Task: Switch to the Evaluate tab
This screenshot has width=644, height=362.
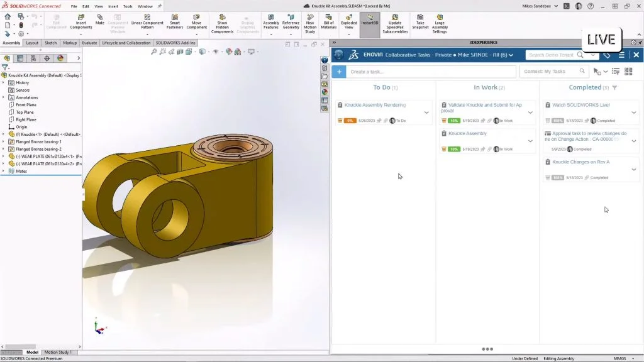Action: click(89, 43)
